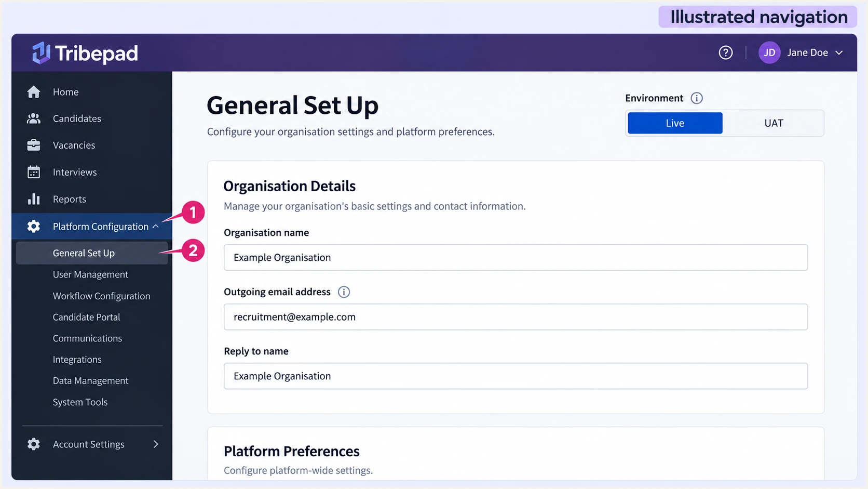Click the Organisation Details heading

pos(290,186)
